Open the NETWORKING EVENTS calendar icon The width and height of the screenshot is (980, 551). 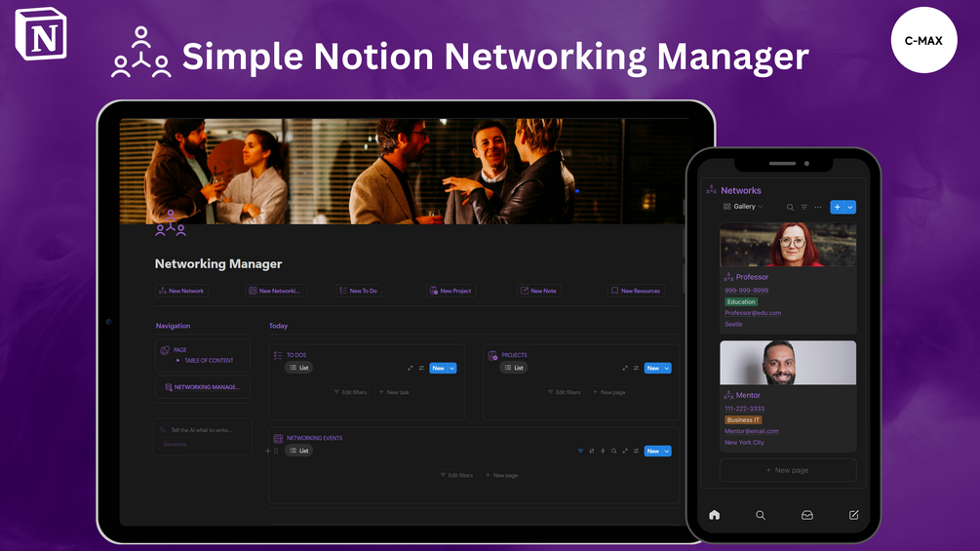[x=278, y=438]
